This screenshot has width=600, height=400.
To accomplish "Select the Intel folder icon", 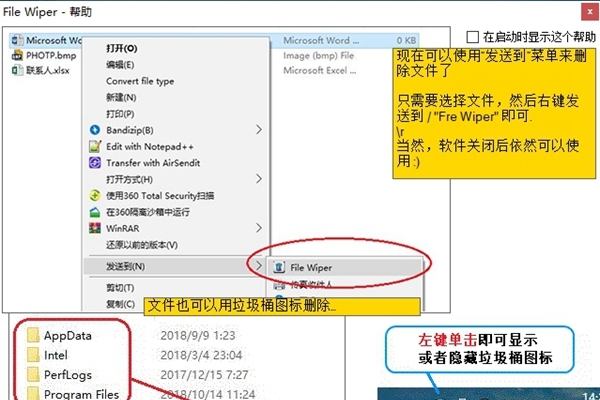I will [x=33, y=355].
